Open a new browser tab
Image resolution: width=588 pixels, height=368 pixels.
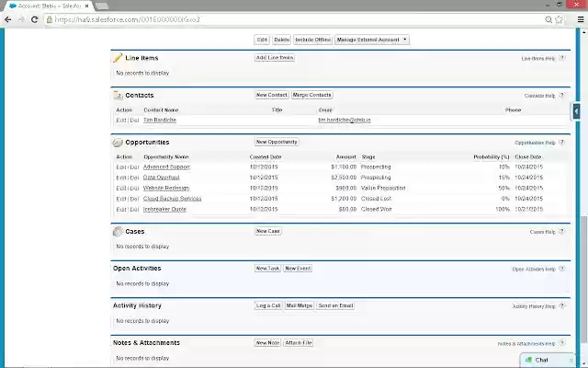(101, 6)
